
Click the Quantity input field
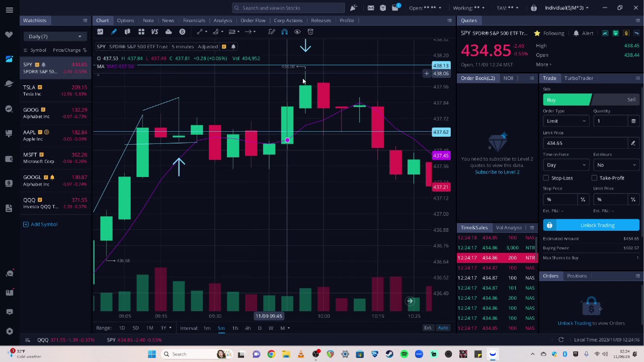point(610,121)
